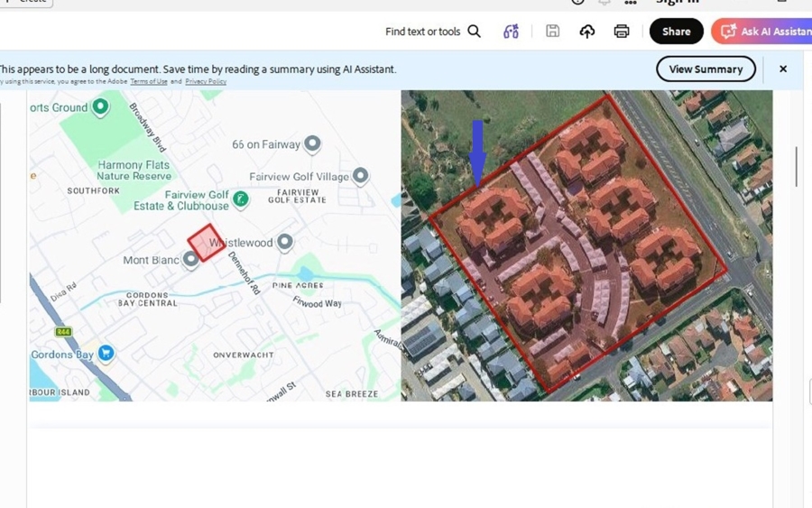This screenshot has height=508, width=812.
Task: Click the Find text or tools search
Action: [x=433, y=32]
